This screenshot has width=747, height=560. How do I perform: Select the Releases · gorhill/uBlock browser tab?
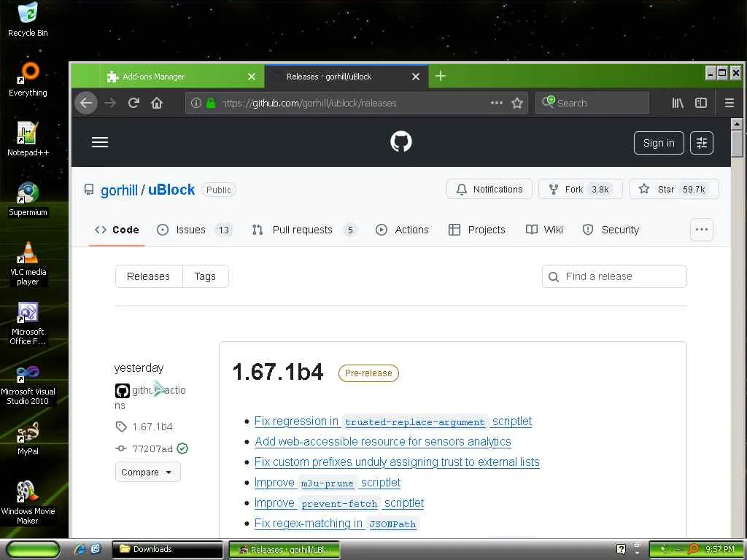click(x=345, y=76)
